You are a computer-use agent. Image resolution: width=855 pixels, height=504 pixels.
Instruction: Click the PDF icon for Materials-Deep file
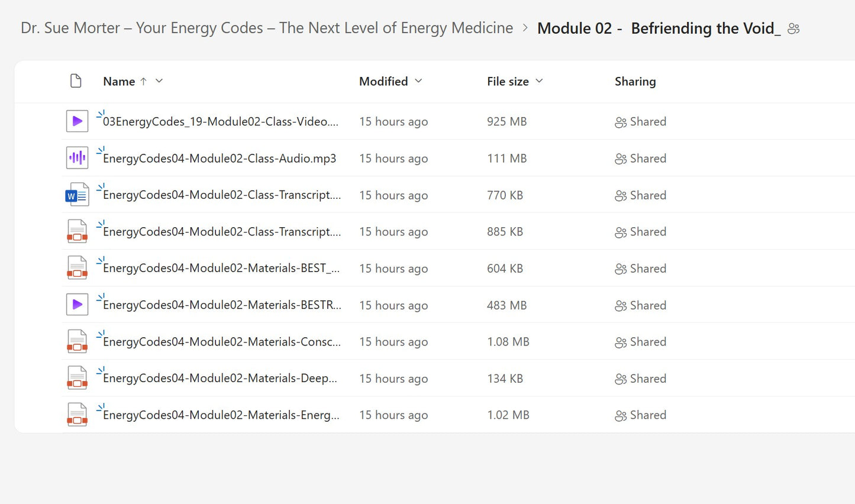pyautogui.click(x=77, y=378)
